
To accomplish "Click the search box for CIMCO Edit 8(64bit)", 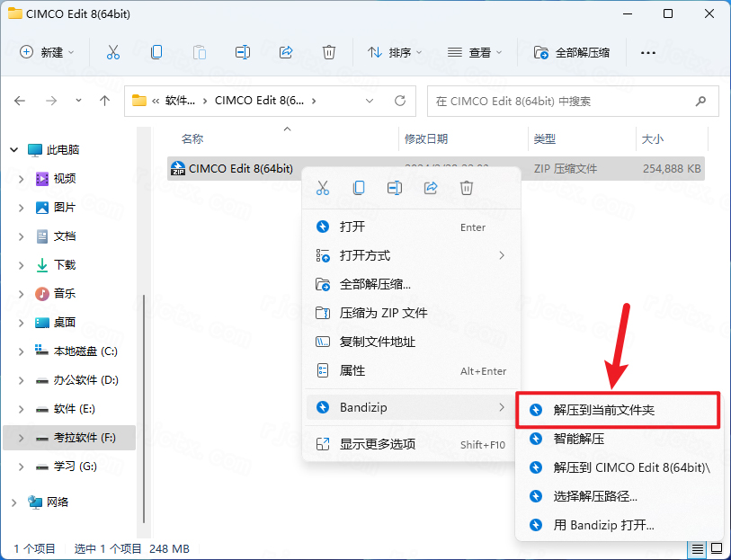I will 573,101.
